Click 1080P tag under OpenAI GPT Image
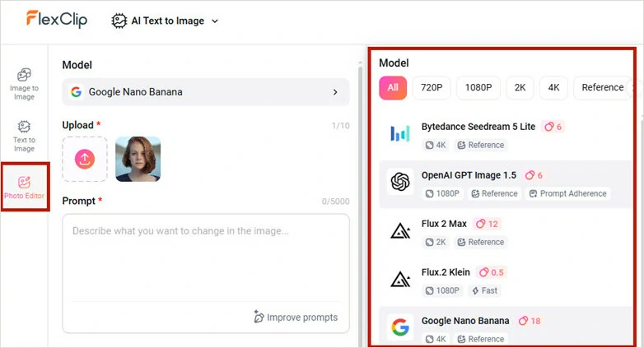Screen dimensions: 644x348 pyautogui.click(x=442, y=193)
